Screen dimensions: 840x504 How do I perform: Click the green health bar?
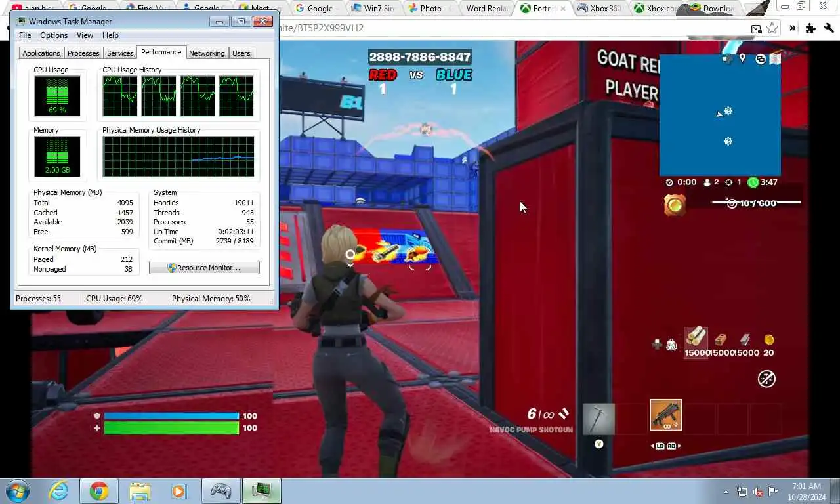171,428
